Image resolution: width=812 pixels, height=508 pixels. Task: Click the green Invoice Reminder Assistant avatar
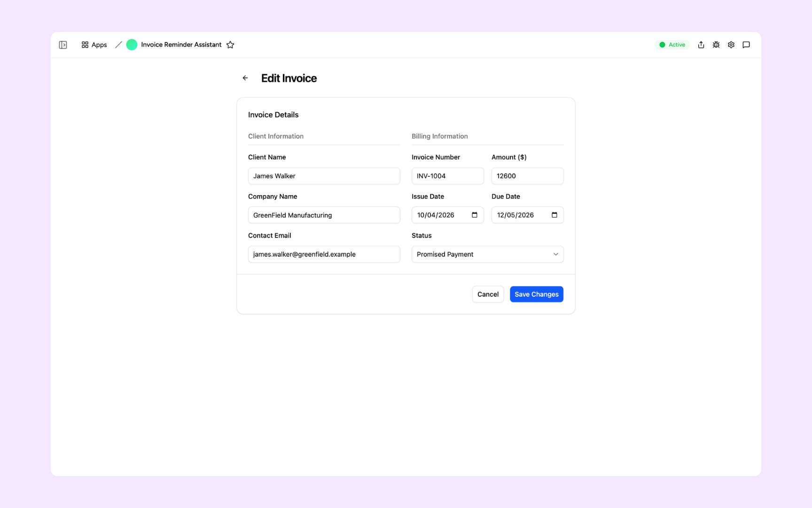[132, 45]
